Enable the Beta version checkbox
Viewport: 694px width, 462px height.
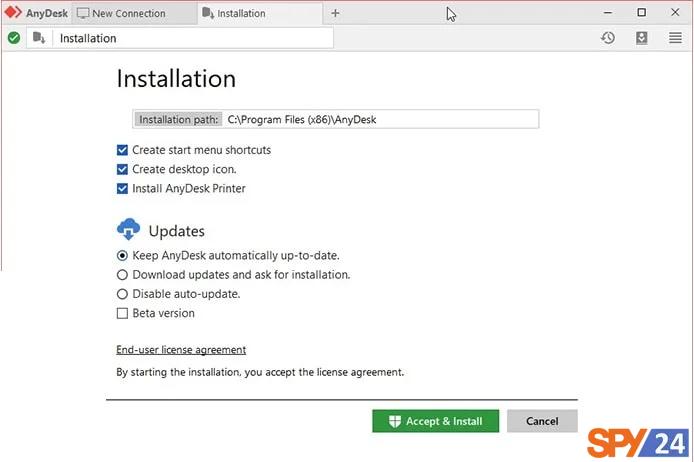pyautogui.click(x=122, y=313)
